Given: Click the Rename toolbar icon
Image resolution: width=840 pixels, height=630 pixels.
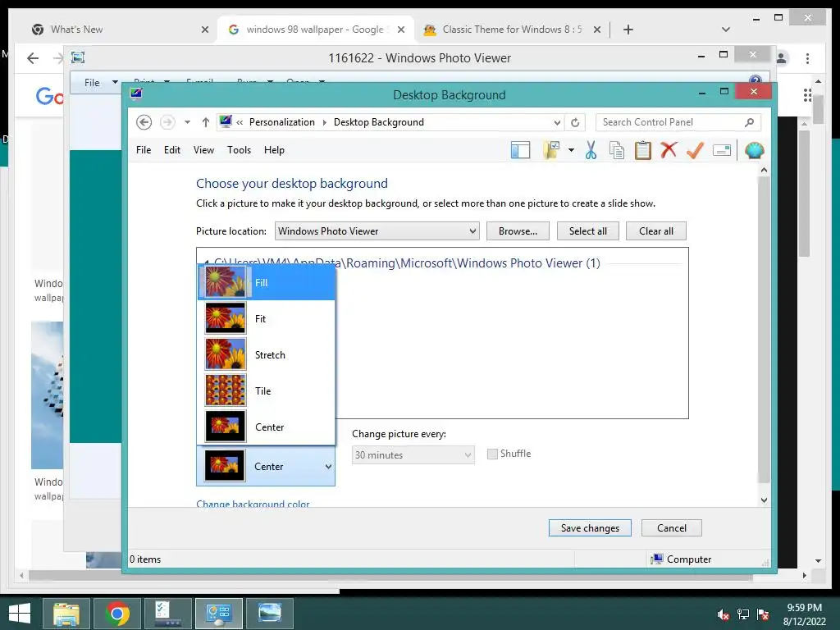Looking at the screenshot, I should (722, 151).
